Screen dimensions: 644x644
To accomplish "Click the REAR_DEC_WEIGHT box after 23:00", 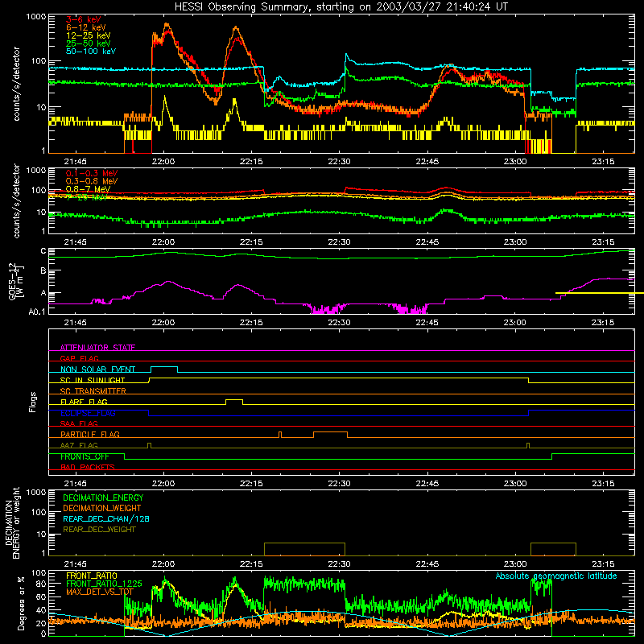I will click(553, 549).
